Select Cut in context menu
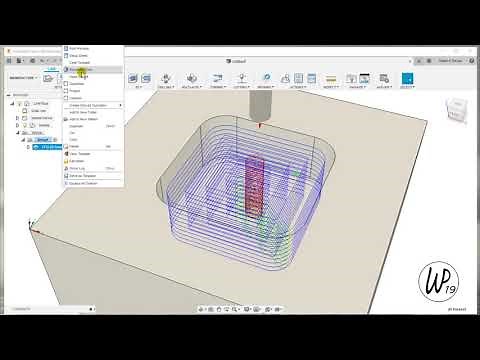Screen dimensions: 480x360 (x=93, y=133)
